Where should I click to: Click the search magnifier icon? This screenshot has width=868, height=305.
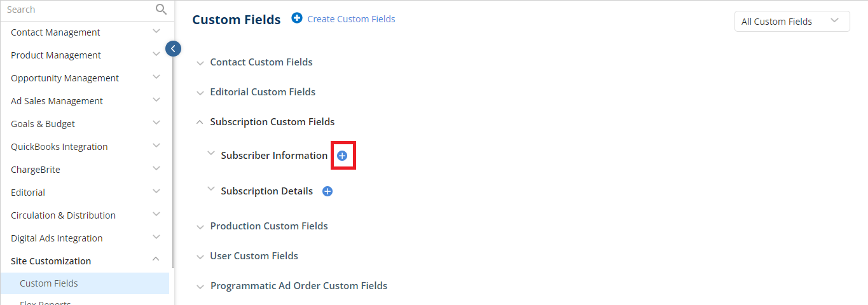click(x=161, y=9)
